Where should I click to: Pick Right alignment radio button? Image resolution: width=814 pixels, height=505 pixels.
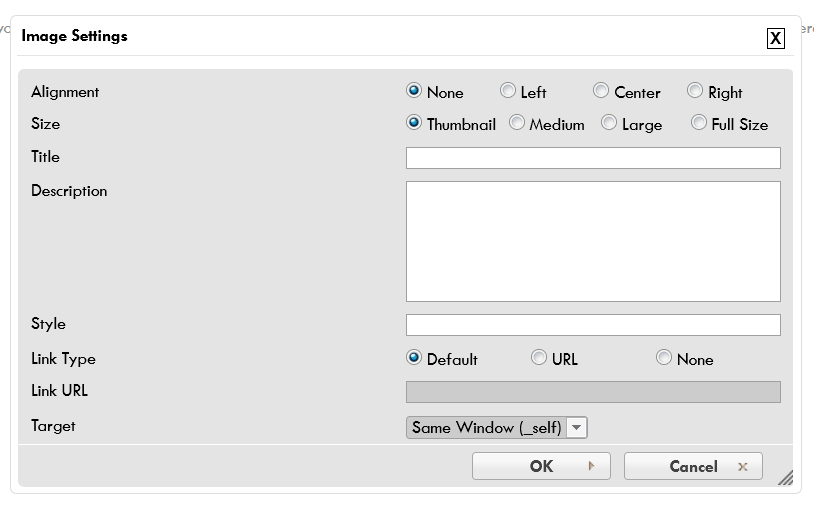[695, 91]
